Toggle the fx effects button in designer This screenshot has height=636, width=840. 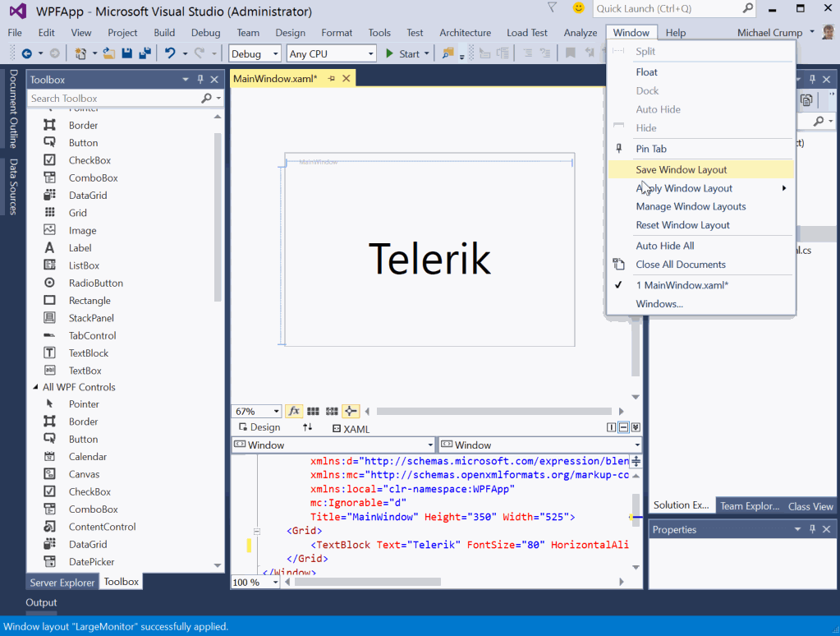(x=294, y=412)
